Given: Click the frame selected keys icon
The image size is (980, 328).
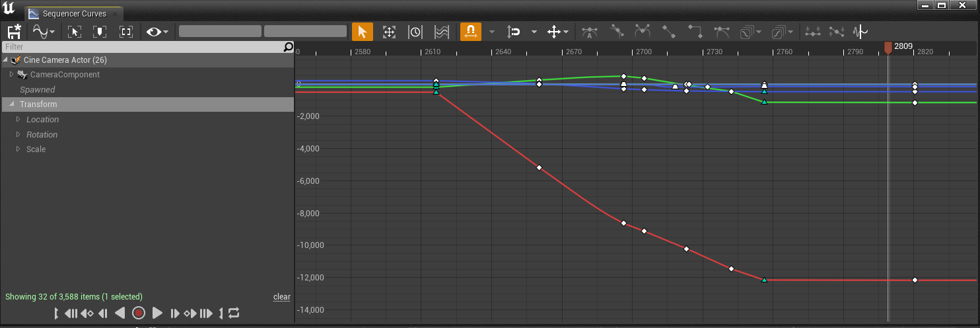Looking at the screenshot, I should tap(74, 31).
